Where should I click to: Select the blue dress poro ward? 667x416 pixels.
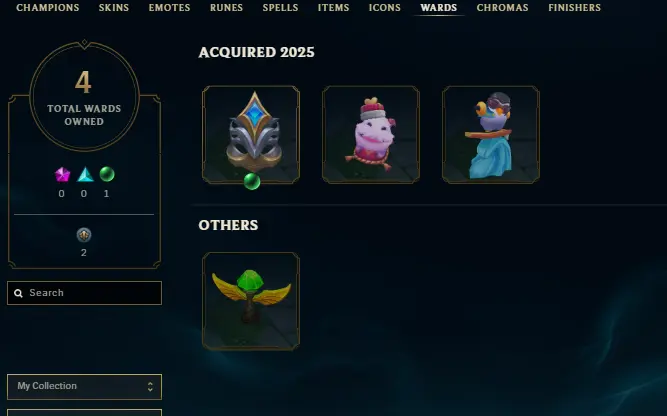(x=491, y=134)
